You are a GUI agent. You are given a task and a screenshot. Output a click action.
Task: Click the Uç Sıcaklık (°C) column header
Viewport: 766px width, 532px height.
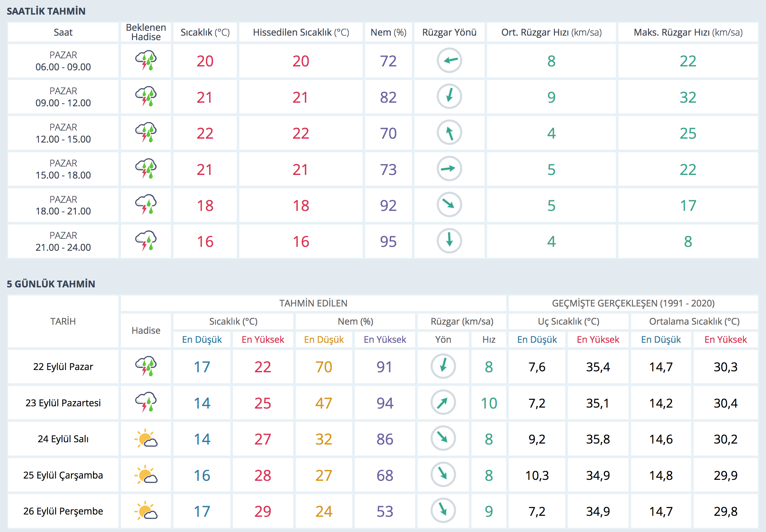[568, 321]
